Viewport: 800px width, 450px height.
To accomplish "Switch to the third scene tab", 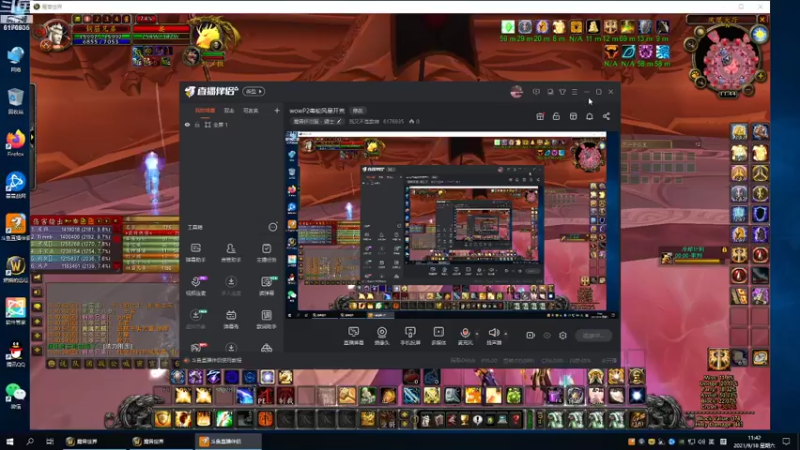I will 251,111.
